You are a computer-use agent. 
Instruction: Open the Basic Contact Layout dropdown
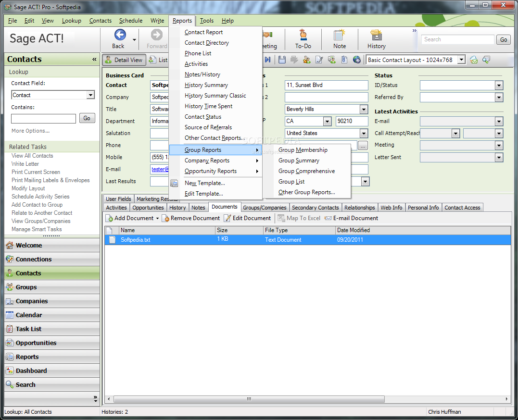[x=461, y=60]
